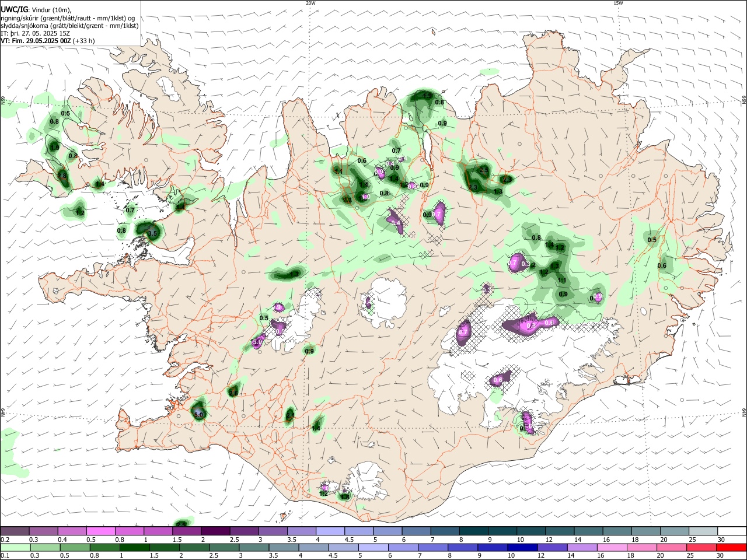The height and width of the screenshot is (560, 747).
Task: Pick the purple 1.5–2 snow scale swatch
Action: click(187, 531)
